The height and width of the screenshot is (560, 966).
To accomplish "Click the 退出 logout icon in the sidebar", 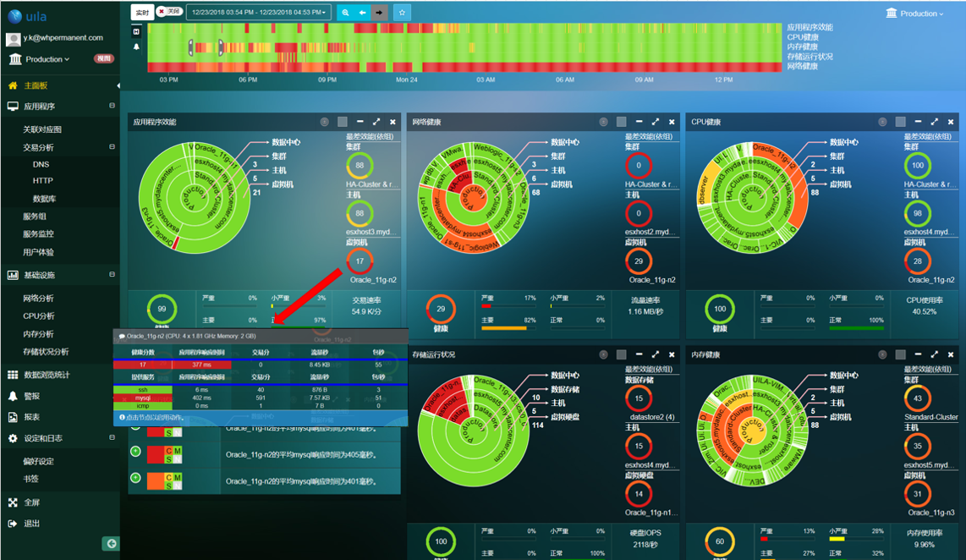I will (x=13, y=524).
